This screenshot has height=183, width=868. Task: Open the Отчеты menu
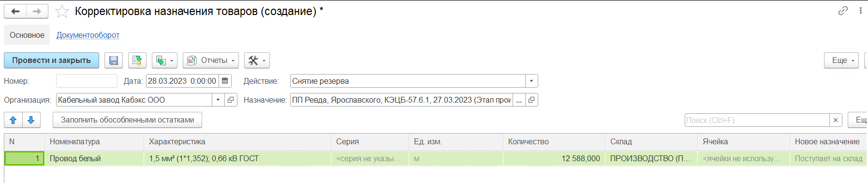211,61
